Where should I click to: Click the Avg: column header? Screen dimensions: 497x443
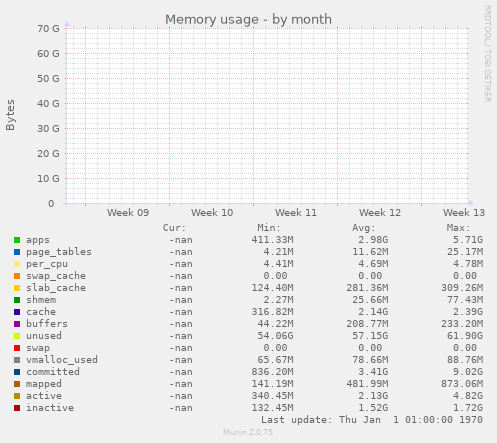pos(364,228)
